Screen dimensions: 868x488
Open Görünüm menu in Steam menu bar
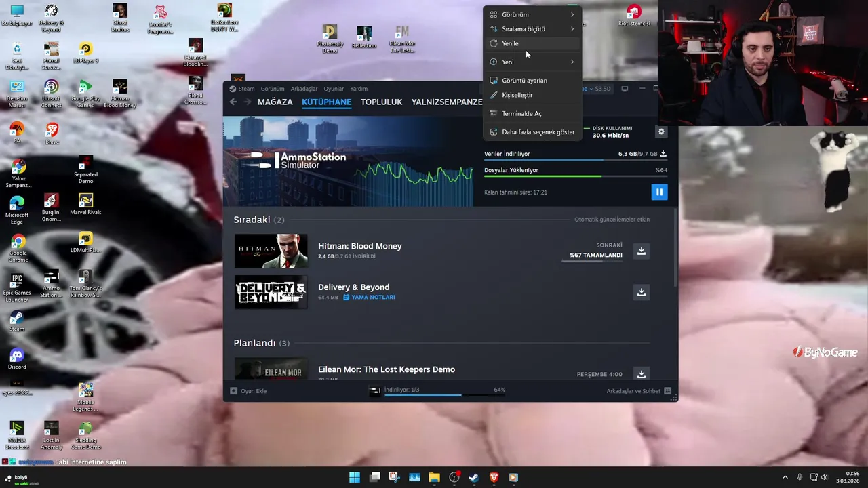click(273, 89)
